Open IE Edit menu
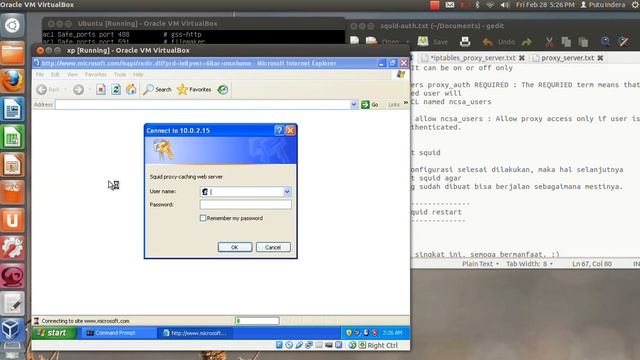The width and height of the screenshot is (640, 360). coord(55,74)
